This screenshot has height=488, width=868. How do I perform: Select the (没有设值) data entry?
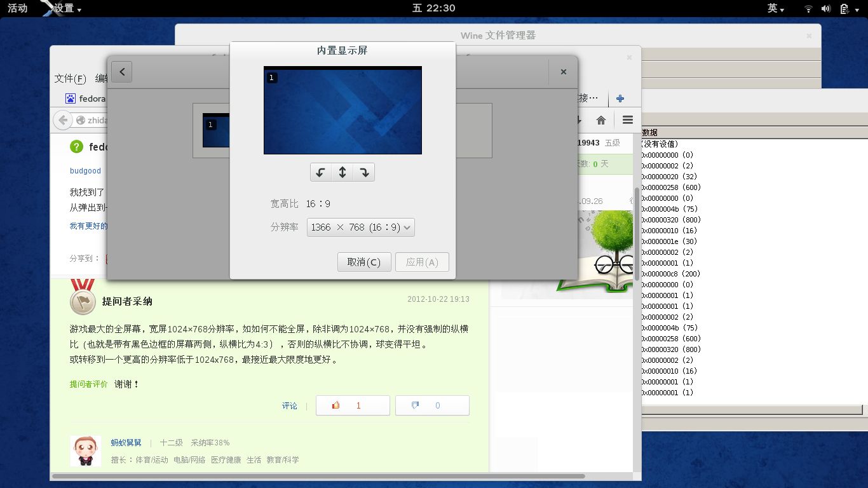[660, 144]
